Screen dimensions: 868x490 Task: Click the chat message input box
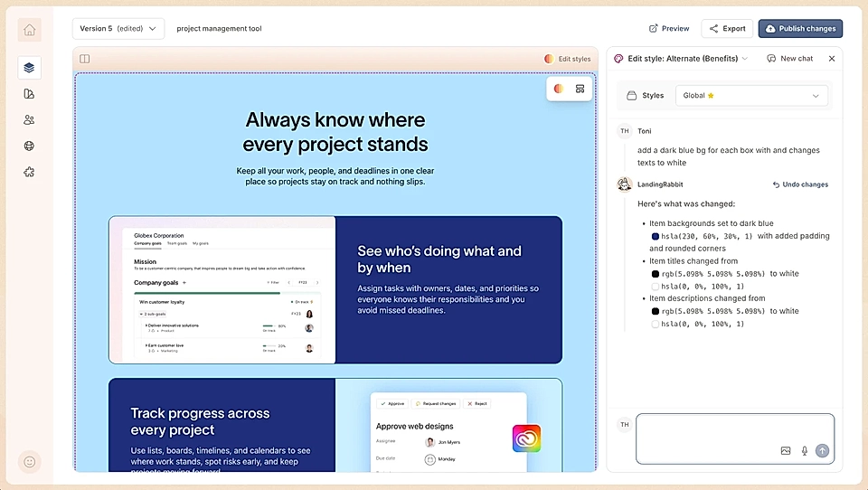735,438
